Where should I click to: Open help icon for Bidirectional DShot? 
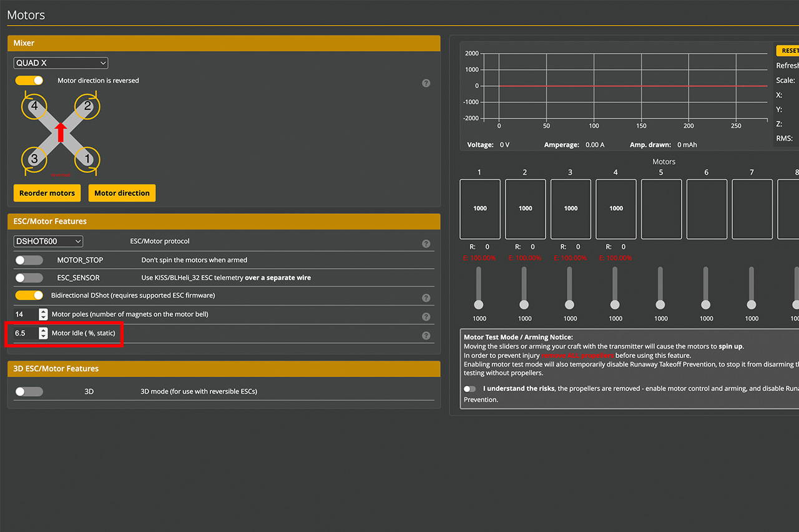coord(426,298)
